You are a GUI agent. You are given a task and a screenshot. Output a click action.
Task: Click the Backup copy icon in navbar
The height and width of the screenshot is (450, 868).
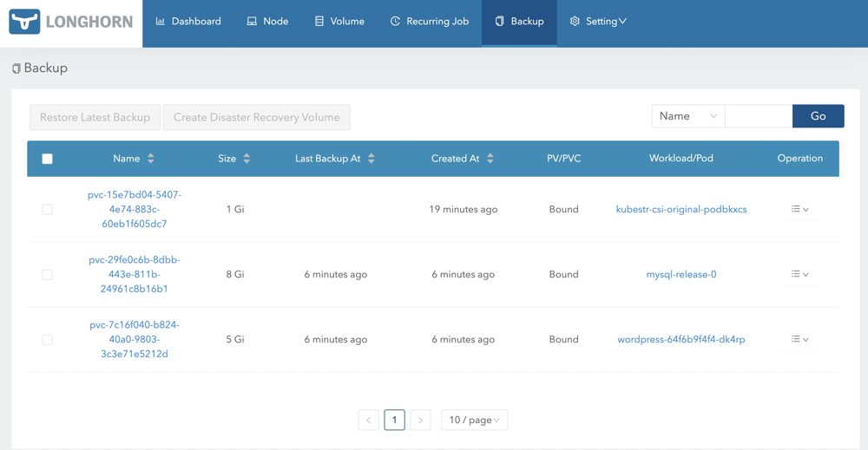pyautogui.click(x=499, y=22)
